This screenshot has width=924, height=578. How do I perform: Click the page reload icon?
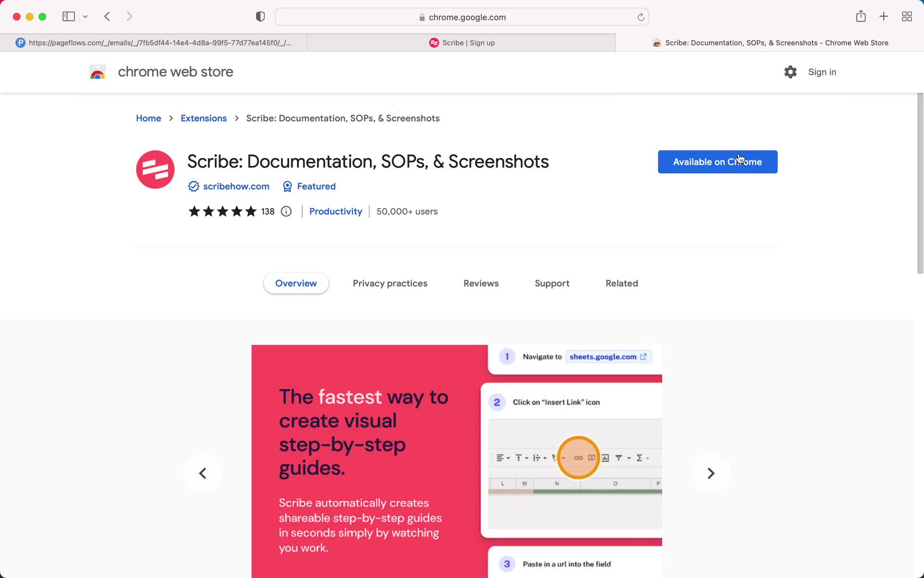640,17
